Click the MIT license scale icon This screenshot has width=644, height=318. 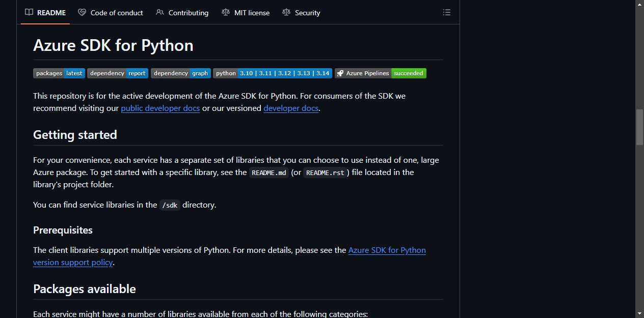(x=226, y=13)
